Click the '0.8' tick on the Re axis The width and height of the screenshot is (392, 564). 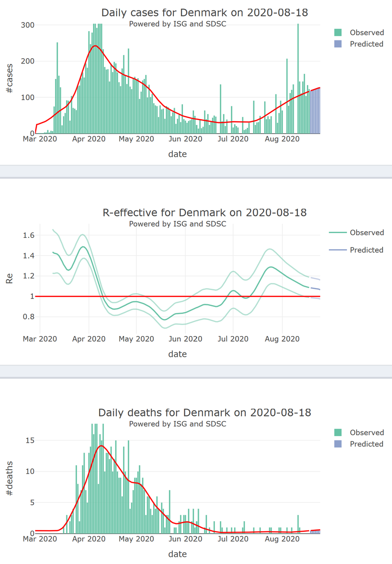pyautogui.click(x=29, y=316)
